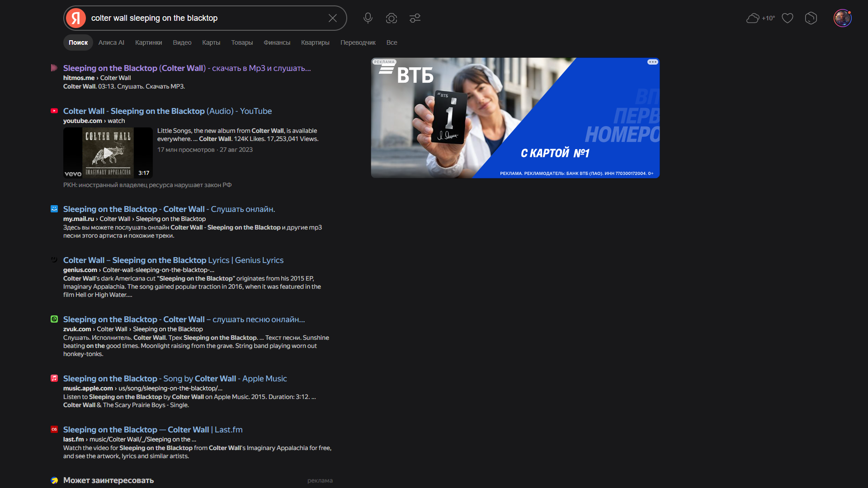868x488 pixels.
Task: Click the реклама label near bottom
Action: pyautogui.click(x=320, y=480)
